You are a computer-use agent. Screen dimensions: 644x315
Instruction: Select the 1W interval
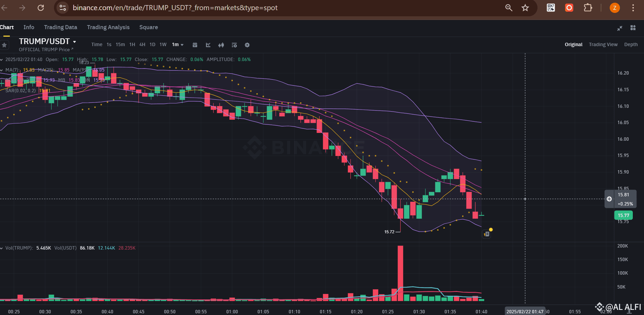[163, 44]
